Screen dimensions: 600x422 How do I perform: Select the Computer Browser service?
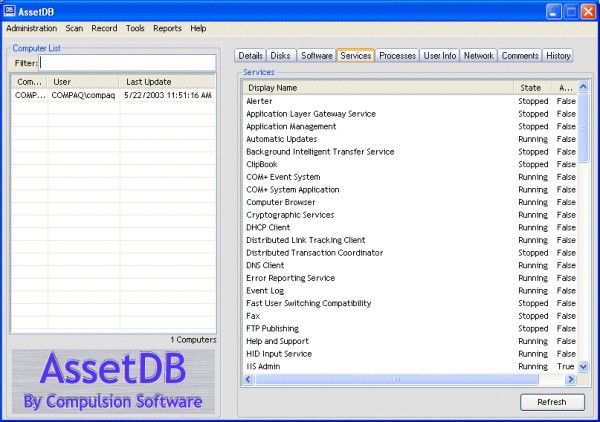click(x=410, y=202)
